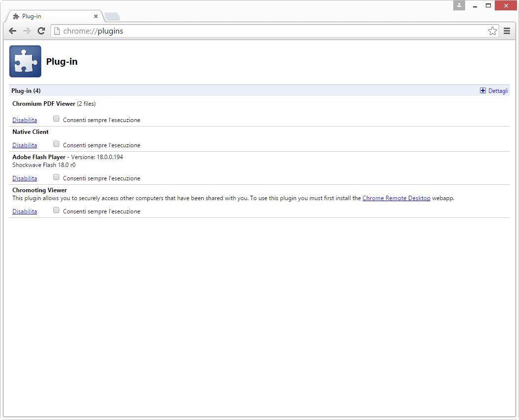Click the Adobe Flash Player plugin name
This screenshot has width=519, height=420.
pos(39,157)
